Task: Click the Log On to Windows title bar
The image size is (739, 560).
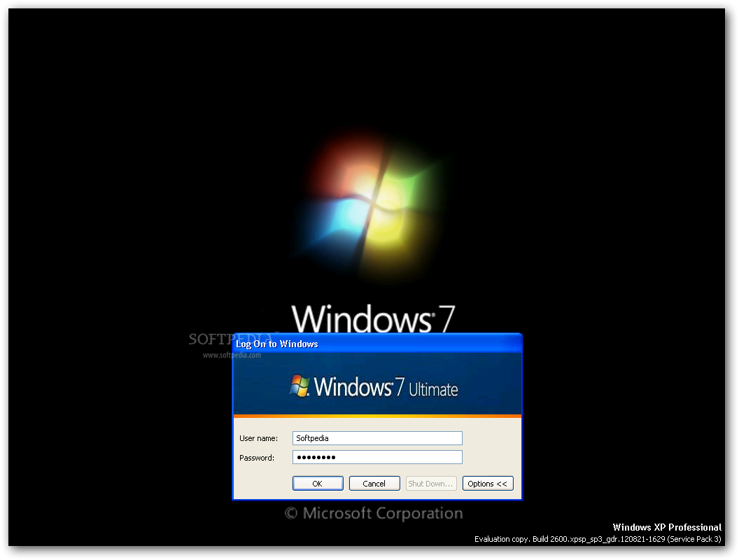Action: [377, 344]
